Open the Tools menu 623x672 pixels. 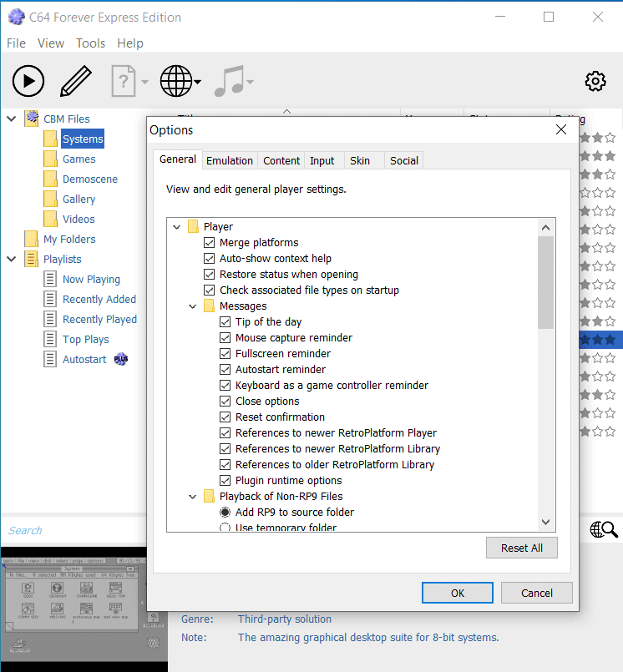(x=90, y=43)
